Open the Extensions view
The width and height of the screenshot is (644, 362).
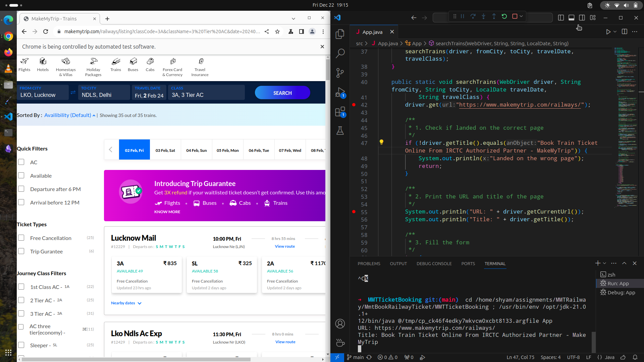pyautogui.click(x=340, y=112)
